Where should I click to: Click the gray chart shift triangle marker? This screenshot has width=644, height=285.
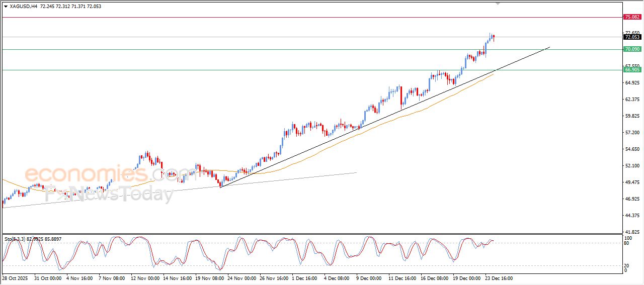[498, 4]
